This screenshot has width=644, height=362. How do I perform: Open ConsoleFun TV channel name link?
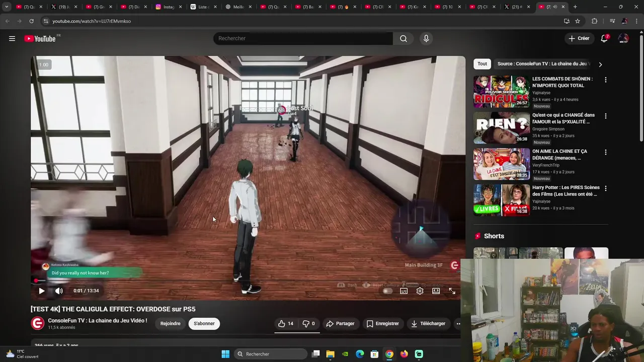click(98, 321)
